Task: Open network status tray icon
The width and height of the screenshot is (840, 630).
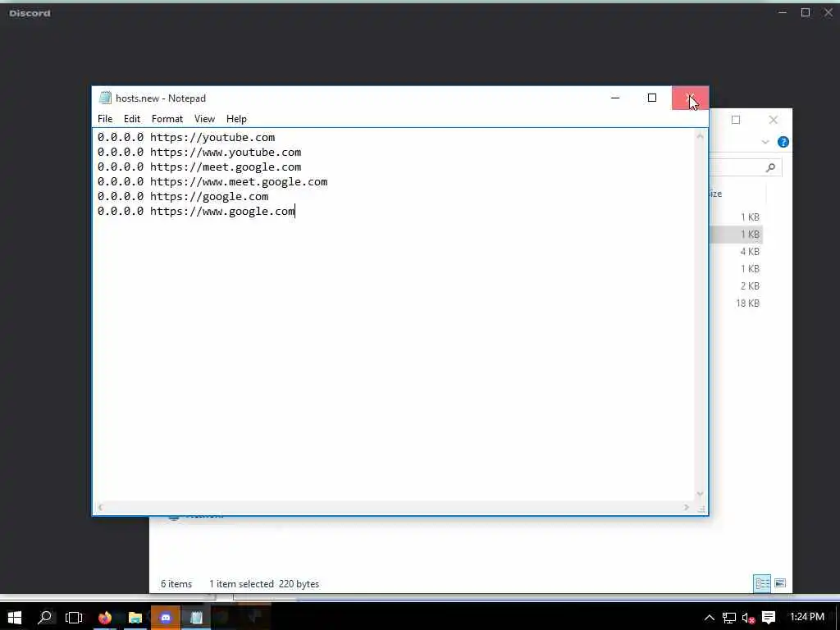Action: [729, 618]
